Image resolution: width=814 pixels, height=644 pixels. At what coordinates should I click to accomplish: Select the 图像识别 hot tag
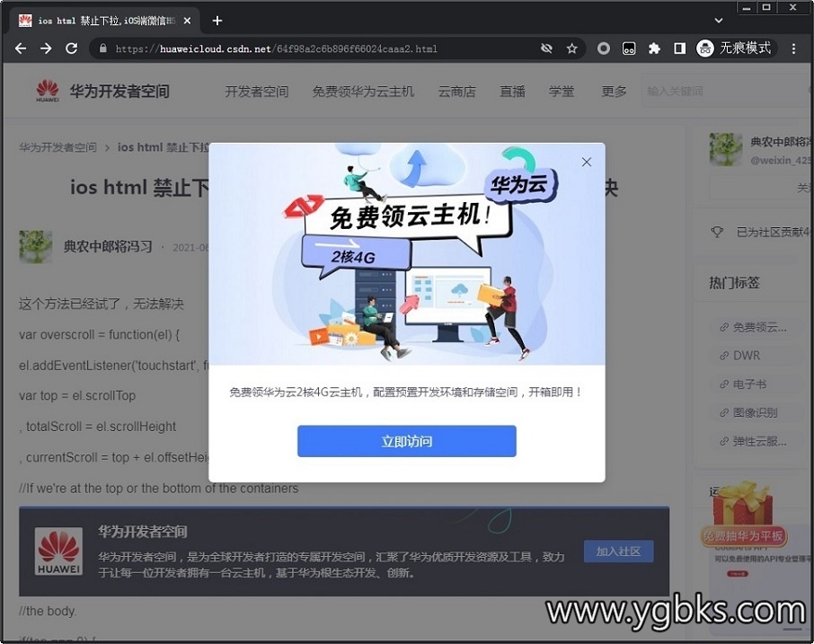tap(748, 413)
